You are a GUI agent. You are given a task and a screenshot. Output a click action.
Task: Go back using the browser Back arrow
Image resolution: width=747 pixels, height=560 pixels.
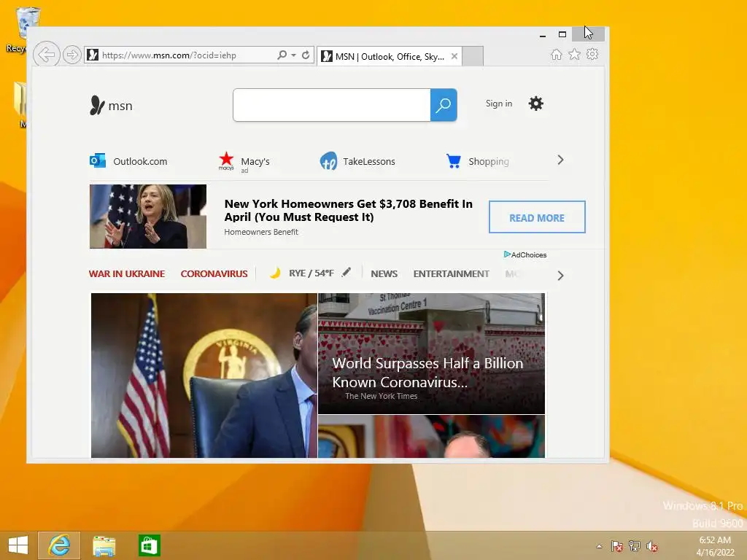tap(46, 55)
